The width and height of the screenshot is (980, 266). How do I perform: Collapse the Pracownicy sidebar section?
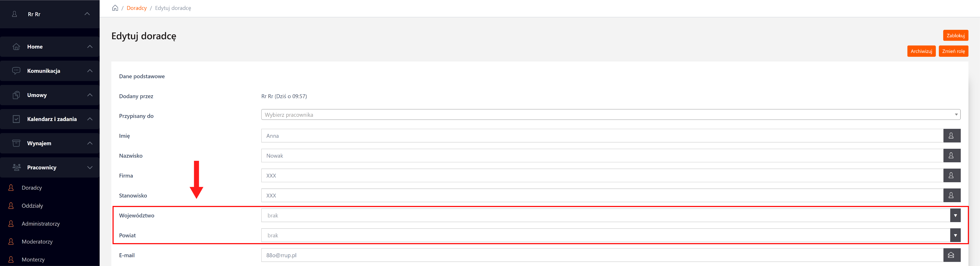pyautogui.click(x=90, y=167)
